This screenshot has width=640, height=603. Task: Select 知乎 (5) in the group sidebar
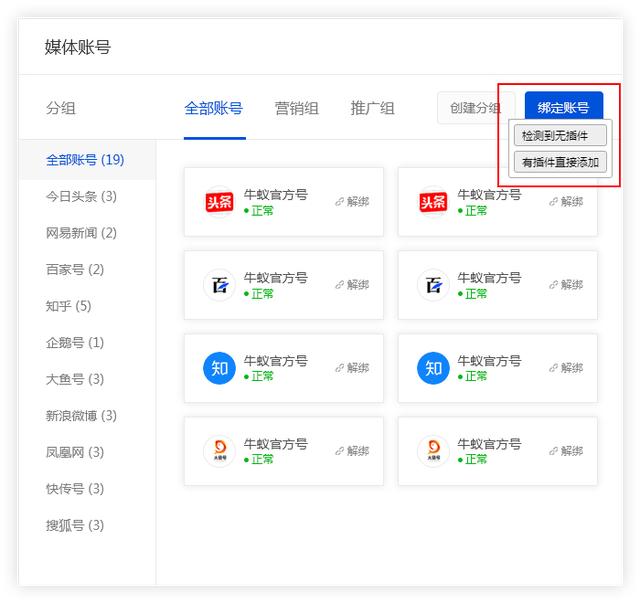(68, 306)
